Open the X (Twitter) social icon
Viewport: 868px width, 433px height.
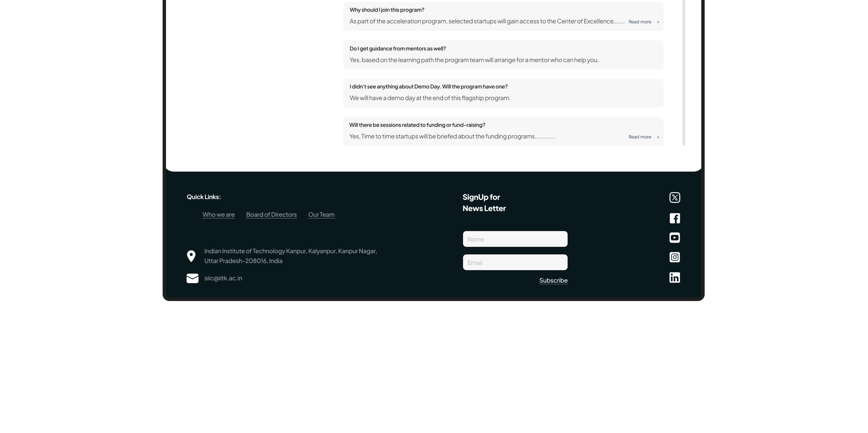[675, 198]
